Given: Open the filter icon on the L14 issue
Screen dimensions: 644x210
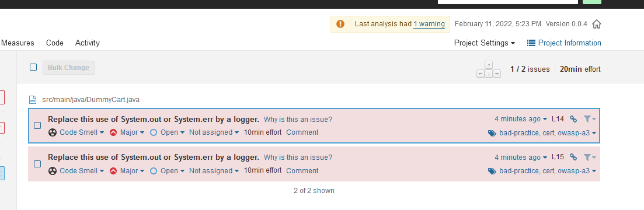Looking at the screenshot, I should pos(589,119).
